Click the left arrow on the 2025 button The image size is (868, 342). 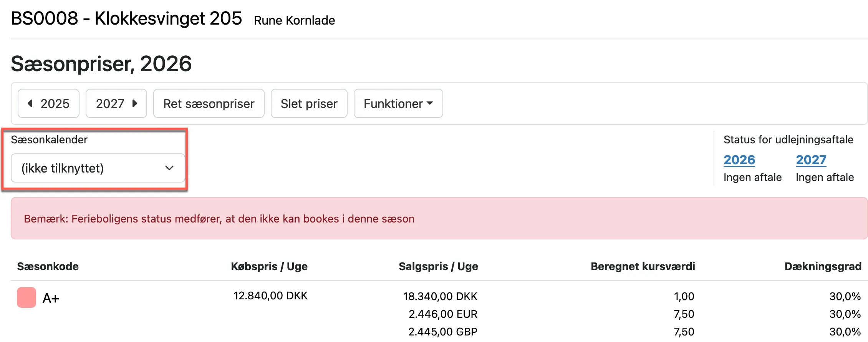[30, 103]
